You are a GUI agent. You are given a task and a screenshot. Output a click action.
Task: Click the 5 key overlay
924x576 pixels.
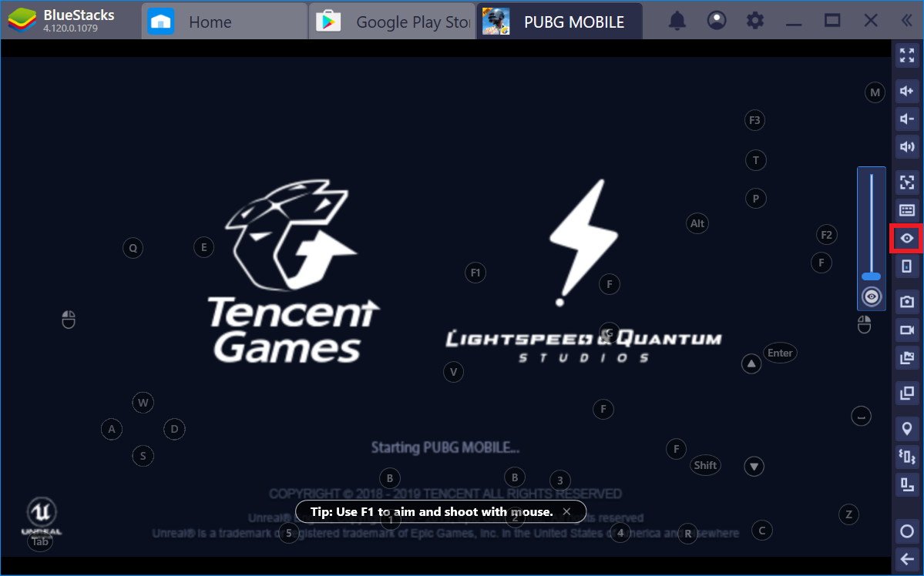[x=288, y=533]
